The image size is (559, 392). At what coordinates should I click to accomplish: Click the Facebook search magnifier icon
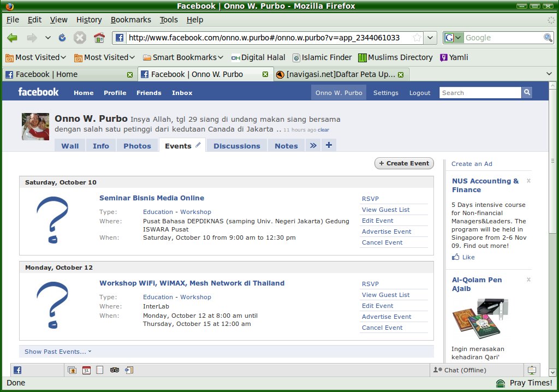(527, 93)
